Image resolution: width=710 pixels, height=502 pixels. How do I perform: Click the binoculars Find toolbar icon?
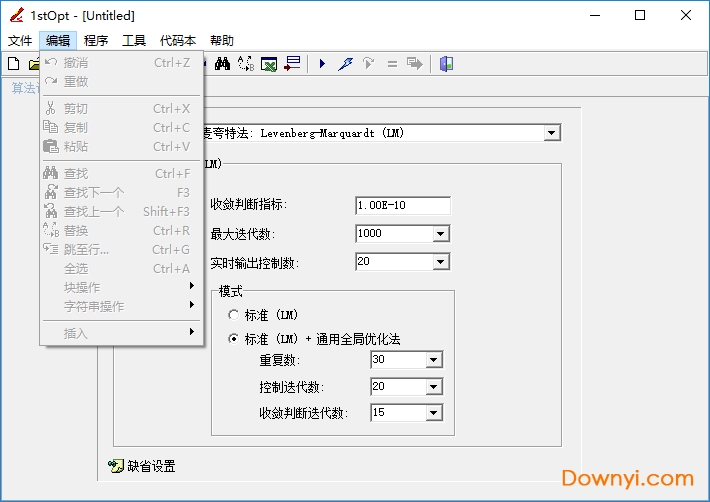click(222, 64)
